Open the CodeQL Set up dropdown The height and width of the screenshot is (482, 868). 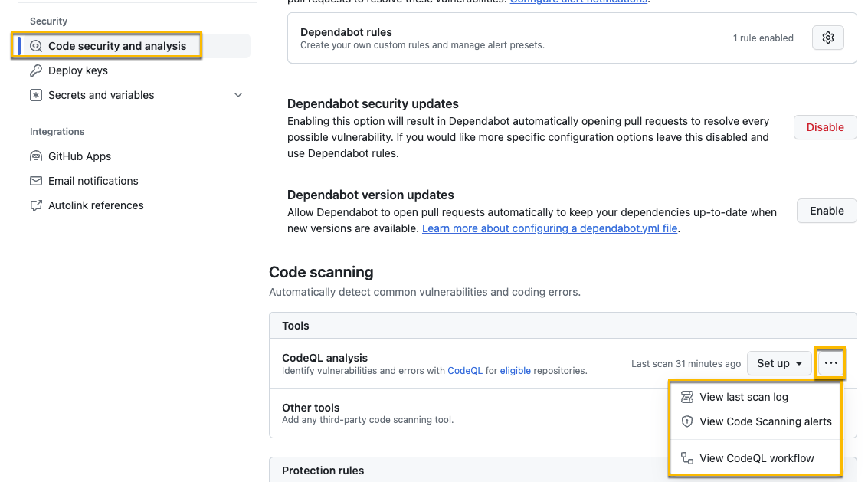779,363
